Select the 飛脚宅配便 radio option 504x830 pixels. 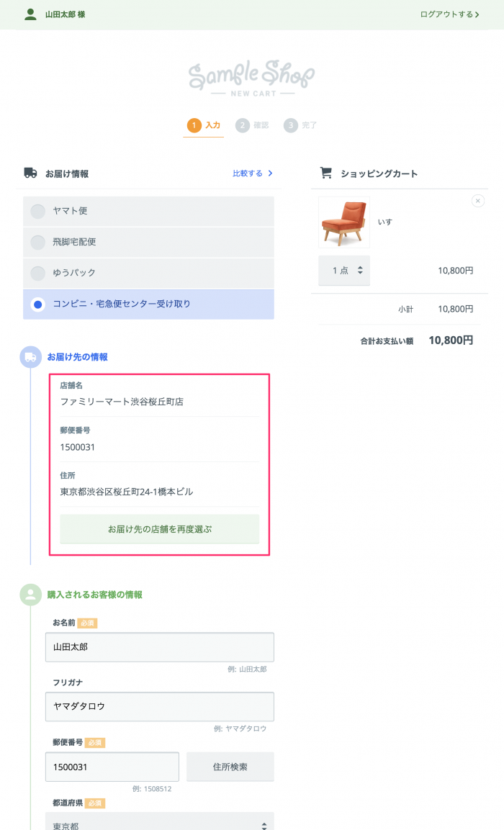(148, 243)
